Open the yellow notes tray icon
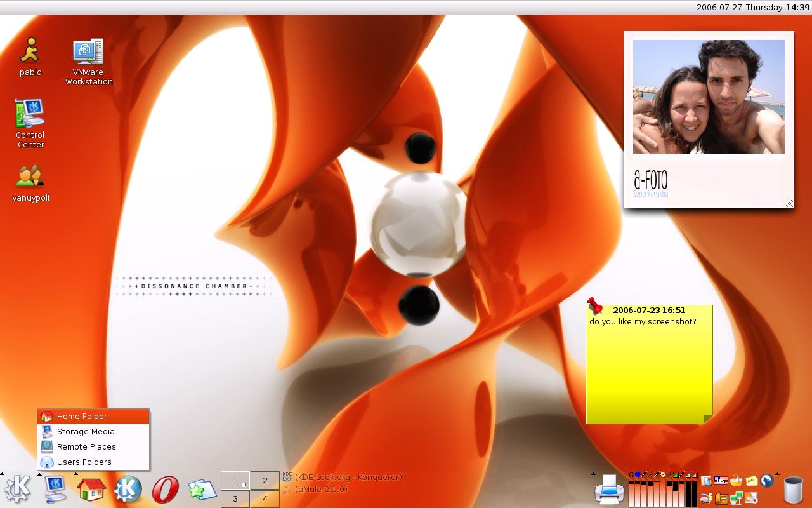812x508 pixels. click(752, 481)
